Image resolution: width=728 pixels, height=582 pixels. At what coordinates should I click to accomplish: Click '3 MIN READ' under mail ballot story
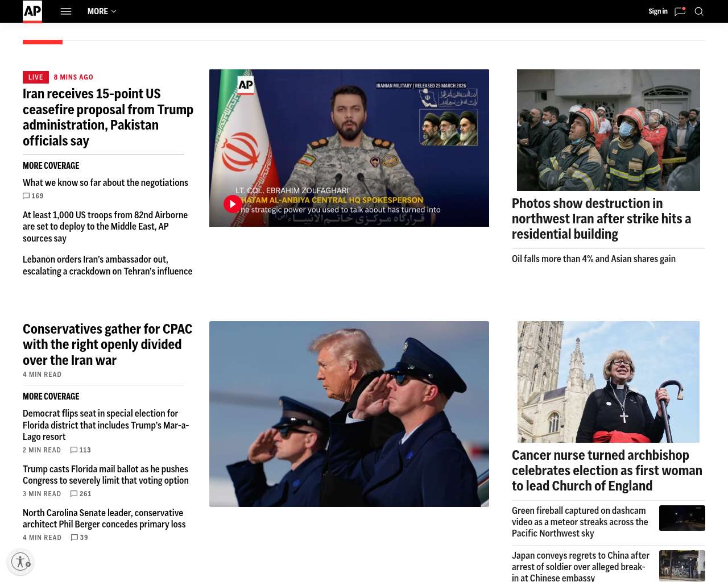(42, 494)
